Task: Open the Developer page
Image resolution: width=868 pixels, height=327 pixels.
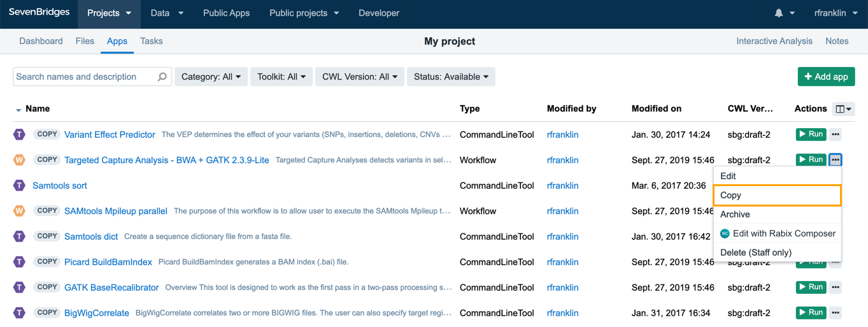Action: 379,13
